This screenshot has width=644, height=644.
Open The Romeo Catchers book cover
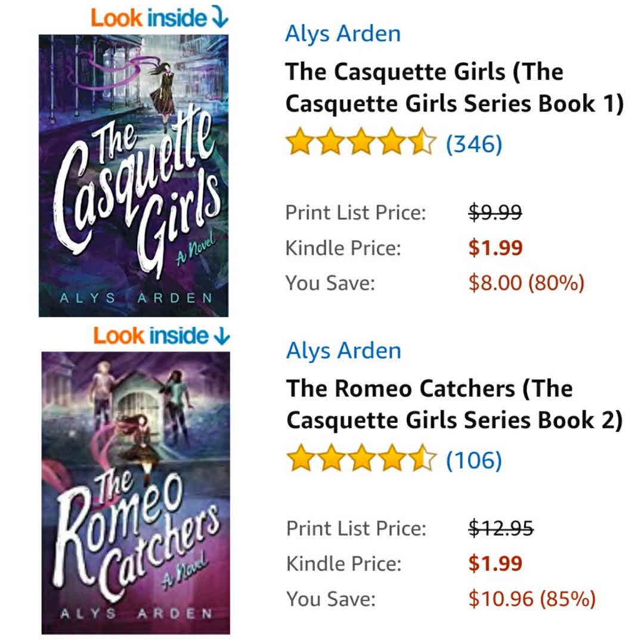point(135,493)
